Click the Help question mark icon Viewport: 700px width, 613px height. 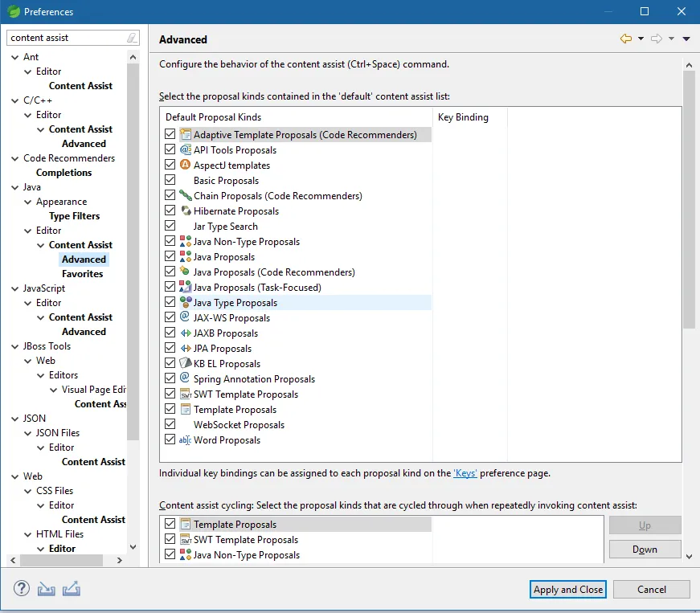pyautogui.click(x=22, y=588)
